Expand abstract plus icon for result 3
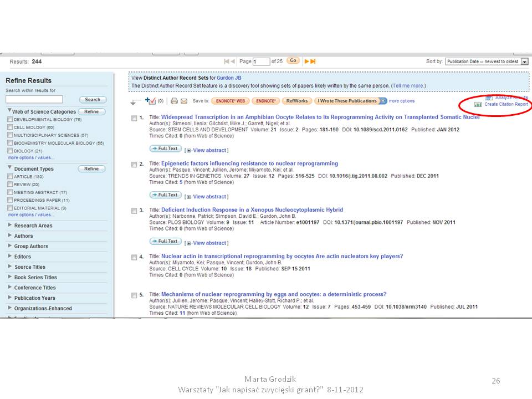This screenshot has height=399, width=532. (x=188, y=243)
